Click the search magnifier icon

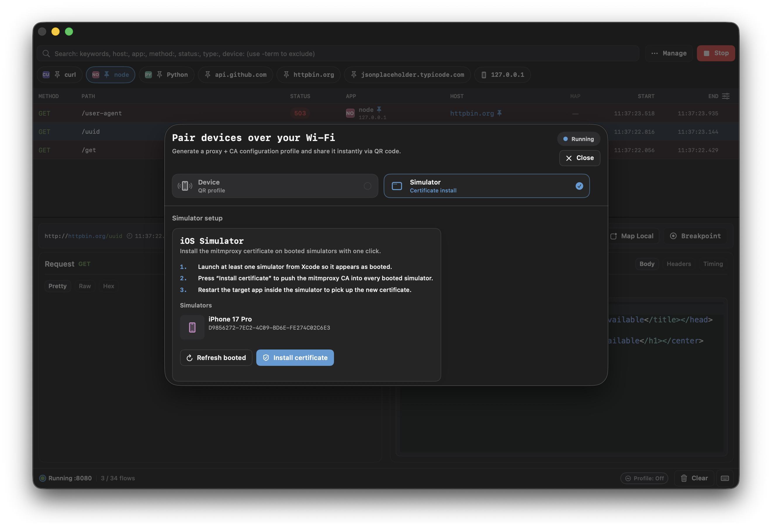pyautogui.click(x=46, y=54)
